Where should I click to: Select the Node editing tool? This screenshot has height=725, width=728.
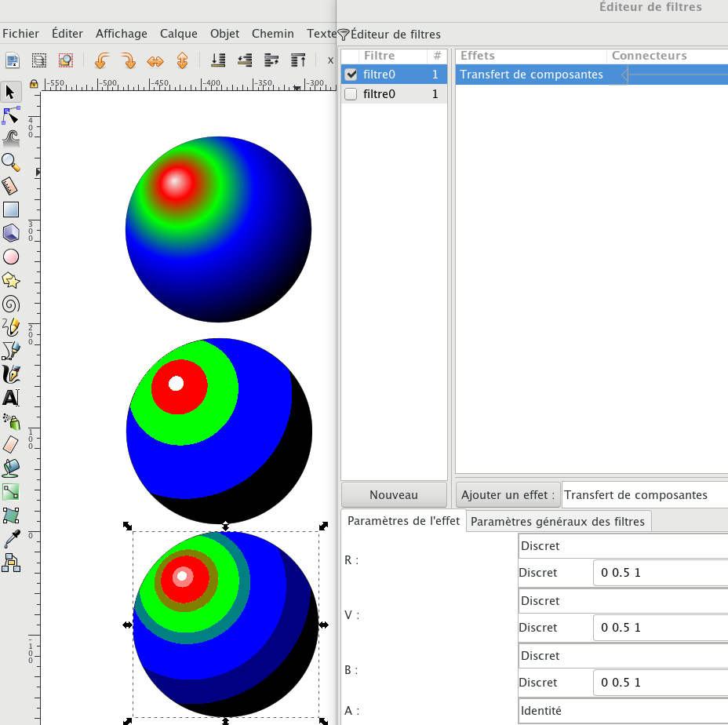(x=11, y=115)
